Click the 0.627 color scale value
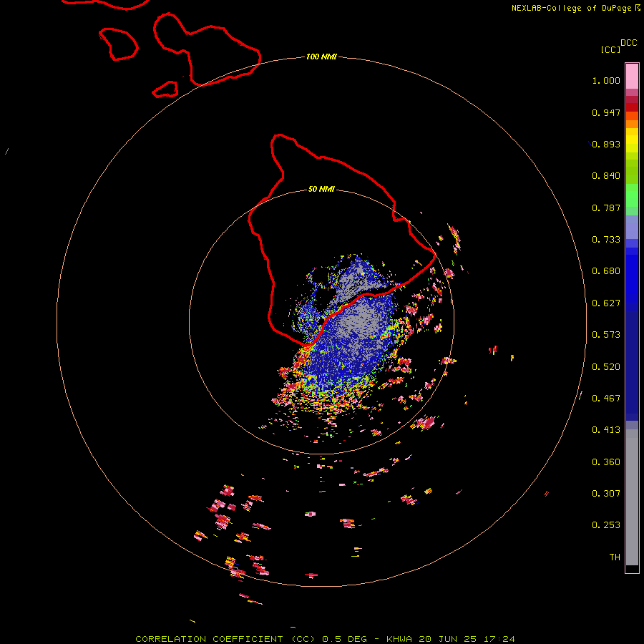Image resolution: width=644 pixels, height=644 pixels. click(606, 303)
